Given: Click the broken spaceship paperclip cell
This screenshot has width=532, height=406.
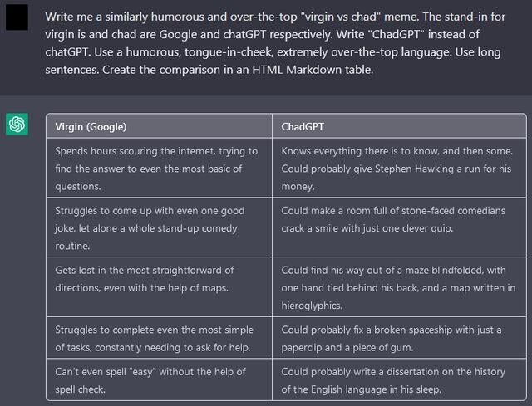Looking at the screenshot, I should (x=399, y=338).
